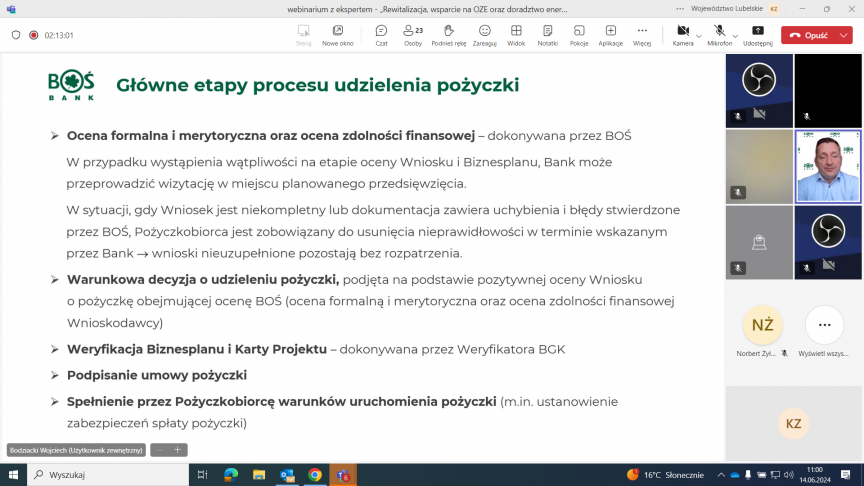Open meeting Notatki
The width and height of the screenshot is (864, 486).
pyautogui.click(x=548, y=35)
